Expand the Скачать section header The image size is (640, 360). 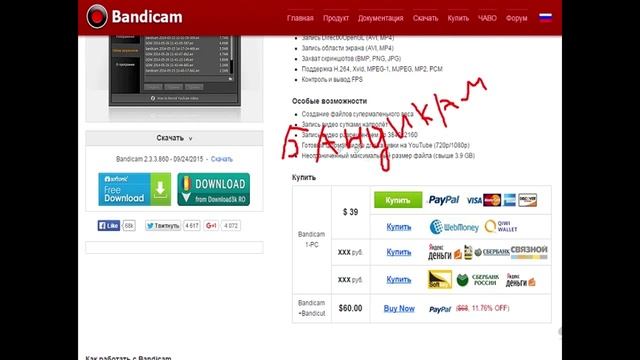(174, 138)
